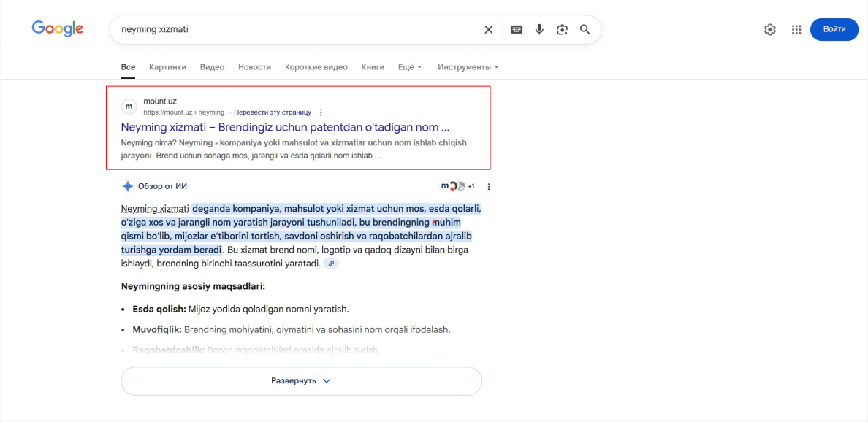This screenshot has height=422, width=868.
Task: Click the link chip after the AI paragraph
Action: (331, 264)
